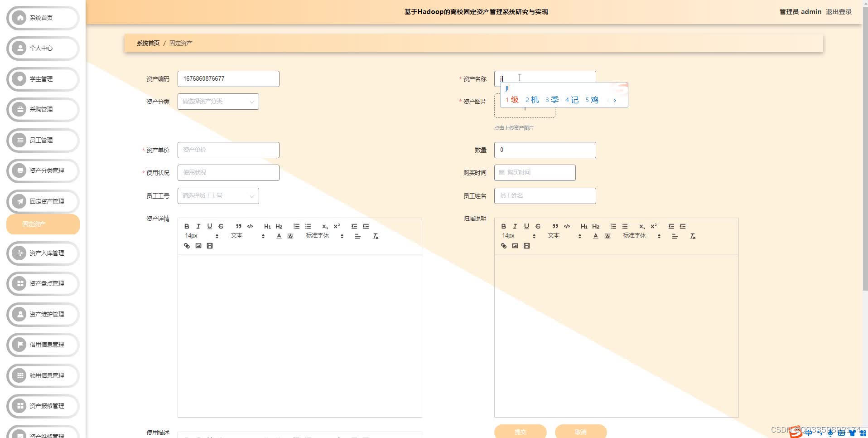Open 学生管理 in the sidebar

[43, 79]
